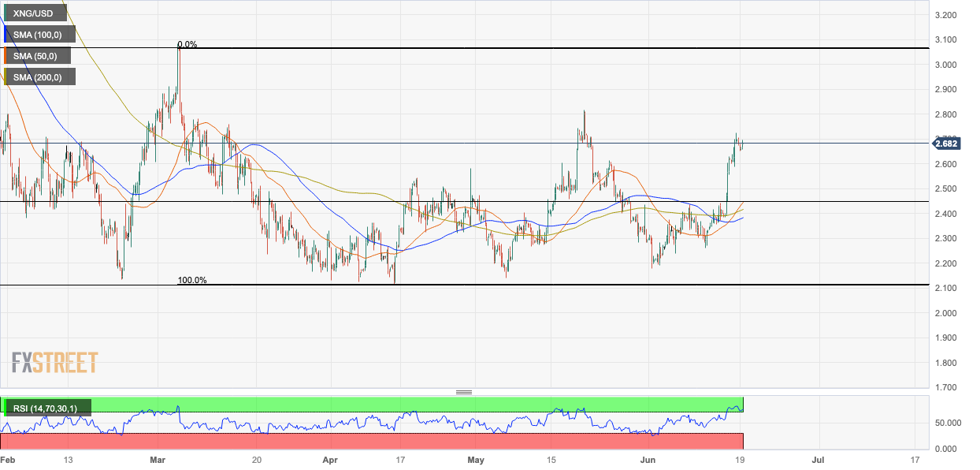Viewport: 980px width, 470px height.
Task: Click the olive SMA 200 color marker
Action: tap(6, 76)
